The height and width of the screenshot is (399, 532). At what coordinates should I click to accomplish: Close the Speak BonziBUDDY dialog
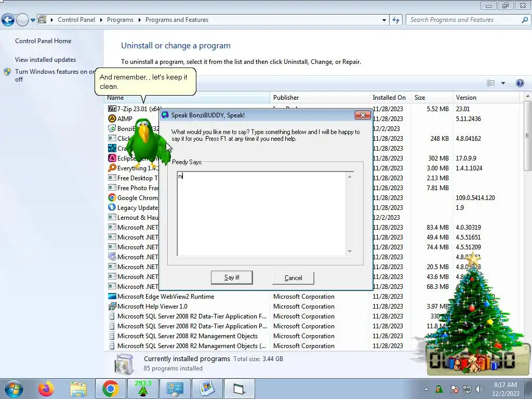point(363,115)
